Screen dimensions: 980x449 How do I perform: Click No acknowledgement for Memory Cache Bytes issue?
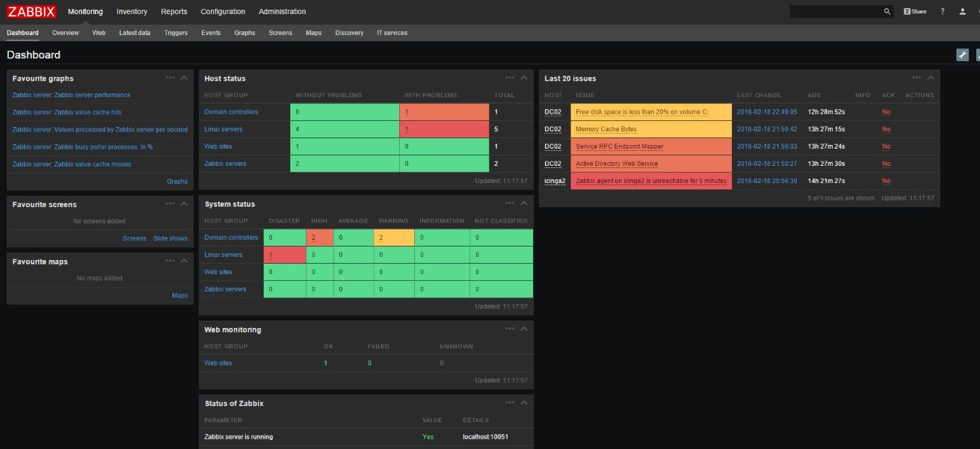click(x=886, y=129)
